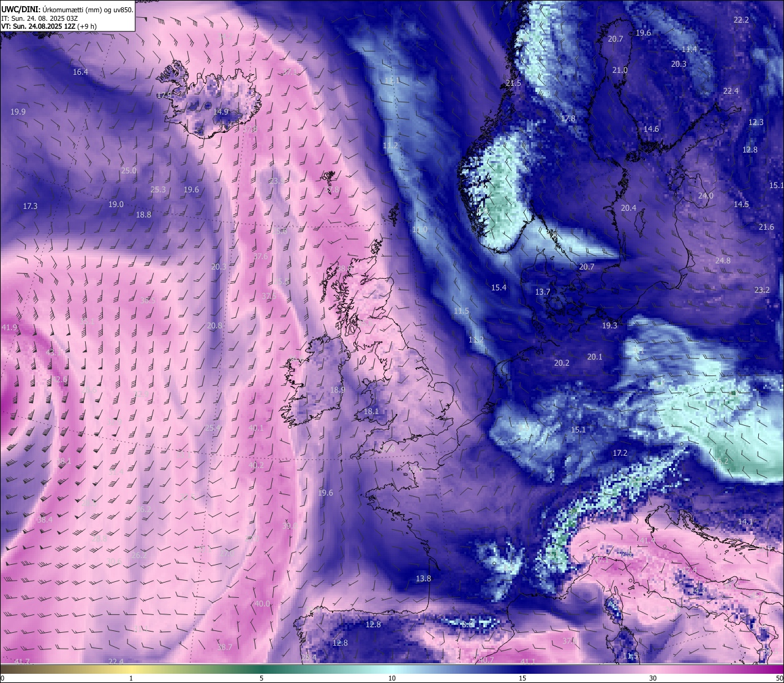
Task: Click the 14.1 value label
Action: click(x=745, y=522)
